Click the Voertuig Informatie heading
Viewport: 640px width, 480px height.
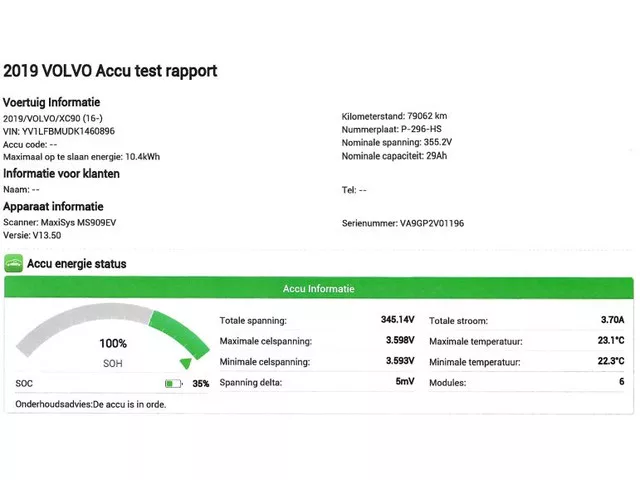(x=51, y=102)
